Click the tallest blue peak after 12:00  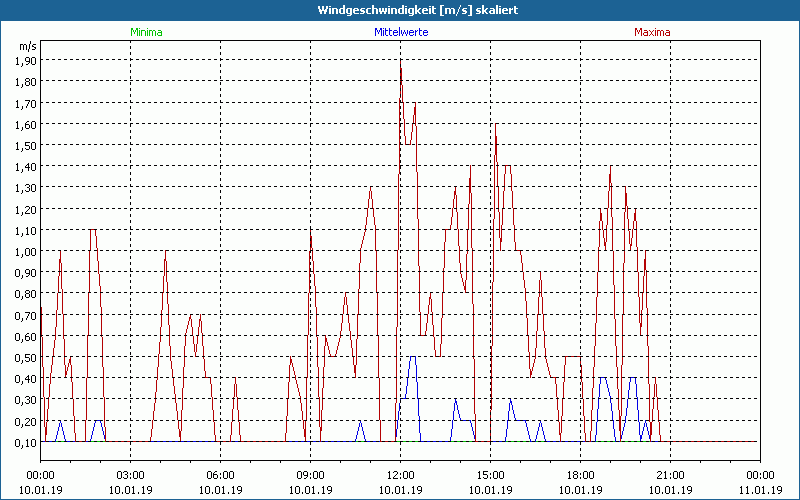click(x=412, y=357)
